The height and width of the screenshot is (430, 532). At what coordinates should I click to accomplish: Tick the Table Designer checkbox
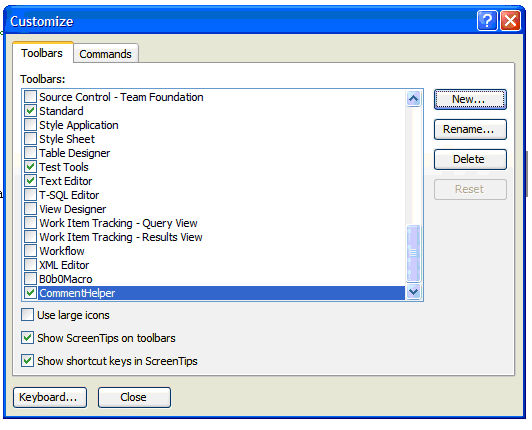(x=30, y=153)
